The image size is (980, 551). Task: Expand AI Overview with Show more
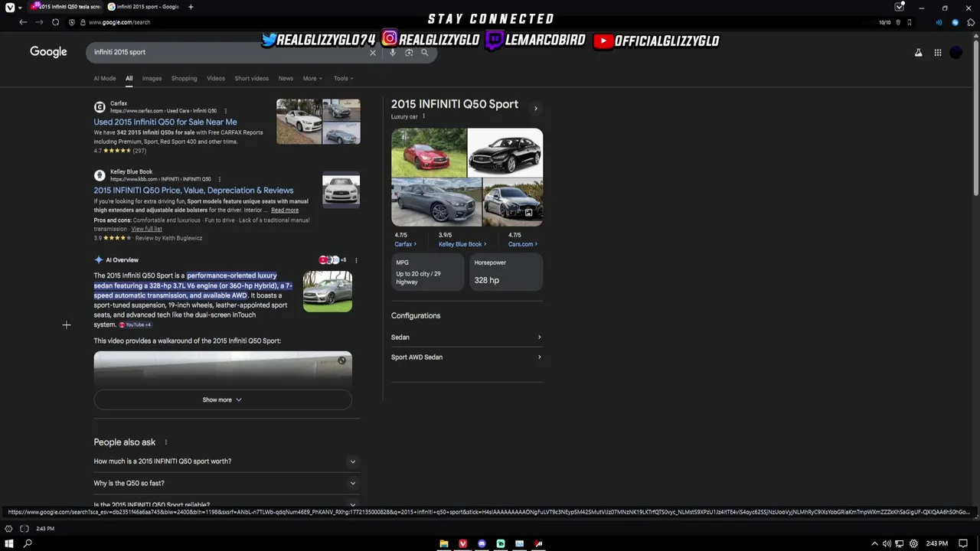tap(223, 399)
